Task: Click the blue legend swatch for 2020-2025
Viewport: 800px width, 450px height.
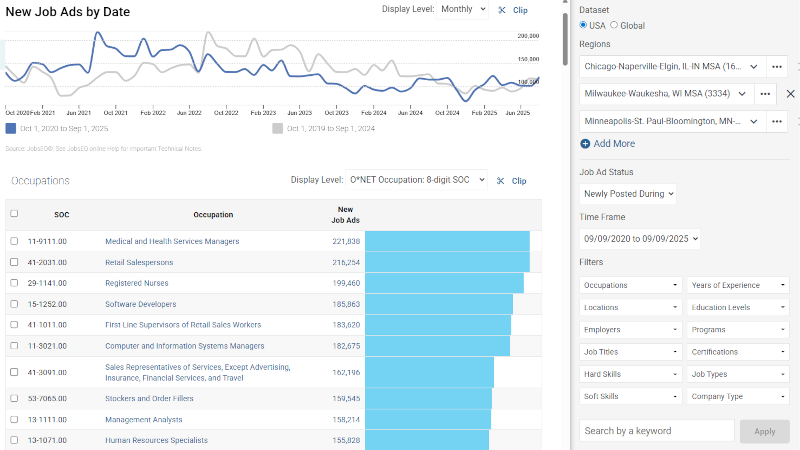Action: coord(10,129)
